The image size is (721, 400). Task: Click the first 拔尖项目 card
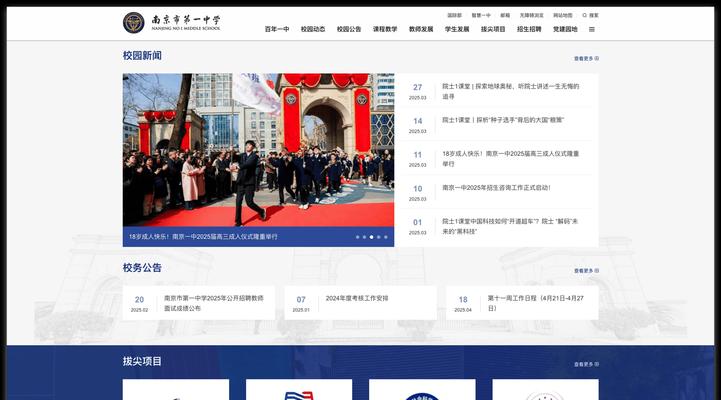pos(176,389)
